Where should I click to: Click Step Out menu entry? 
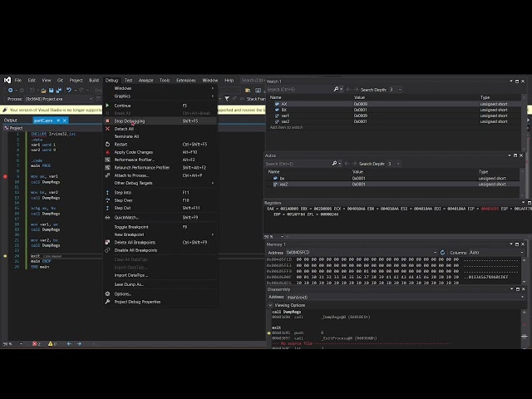coord(160,208)
